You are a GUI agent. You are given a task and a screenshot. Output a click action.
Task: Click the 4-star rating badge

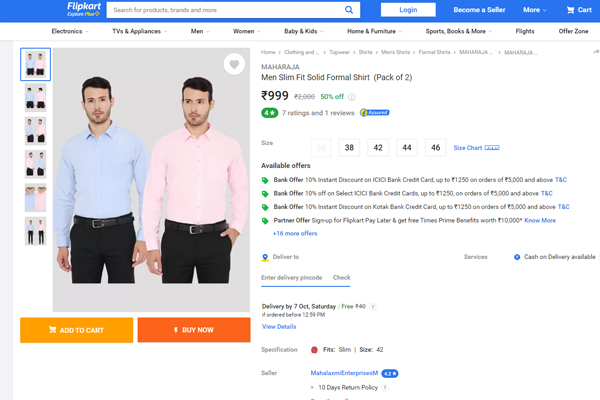(x=269, y=113)
